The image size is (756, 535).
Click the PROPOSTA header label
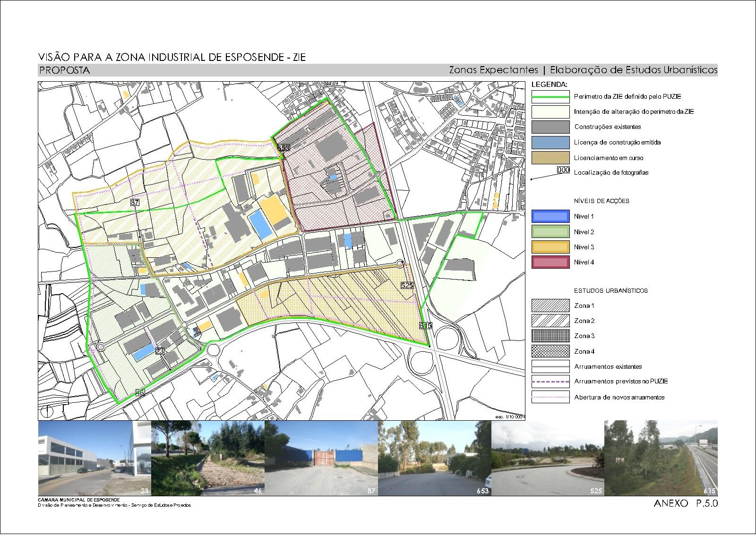[64, 70]
